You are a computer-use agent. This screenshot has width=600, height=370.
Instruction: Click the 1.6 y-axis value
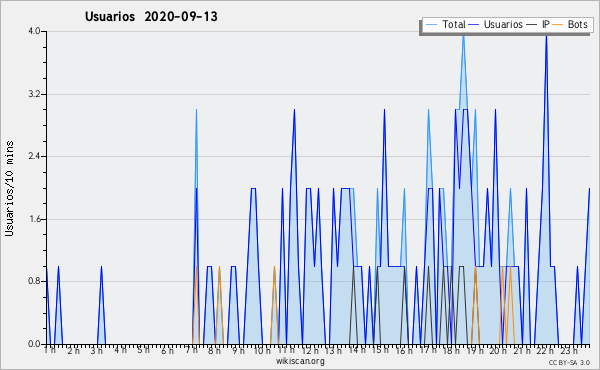(34, 219)
